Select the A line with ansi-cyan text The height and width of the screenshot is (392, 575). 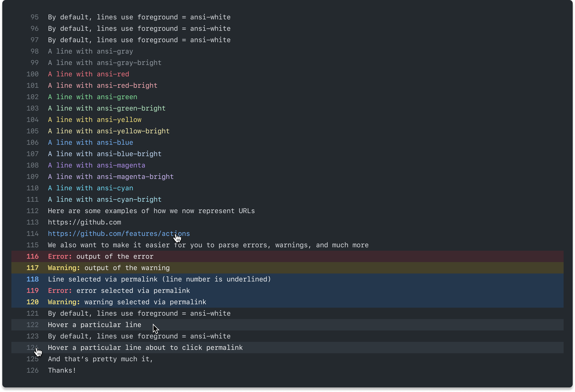click(90, 188)
